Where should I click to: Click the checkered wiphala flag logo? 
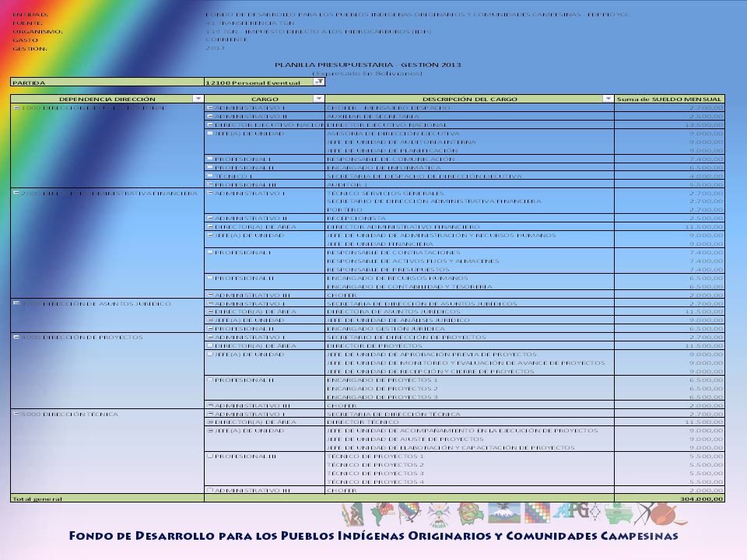[537, 513]
